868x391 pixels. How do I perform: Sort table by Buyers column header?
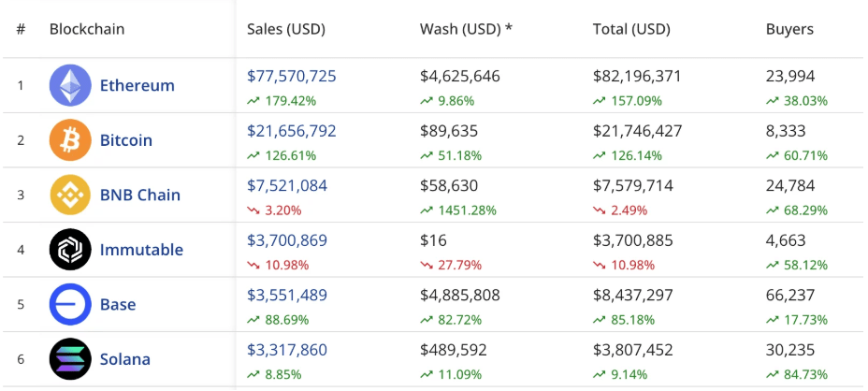[x=789, y=29]
